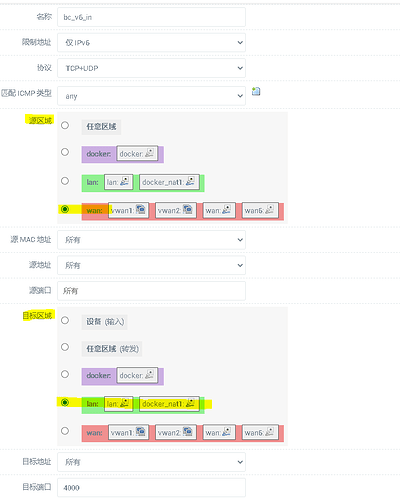The width and height of the screenshot is (400, 500).
Task: Choose 设备 (输入) as destination zone
Action: [x=65, y=320]
